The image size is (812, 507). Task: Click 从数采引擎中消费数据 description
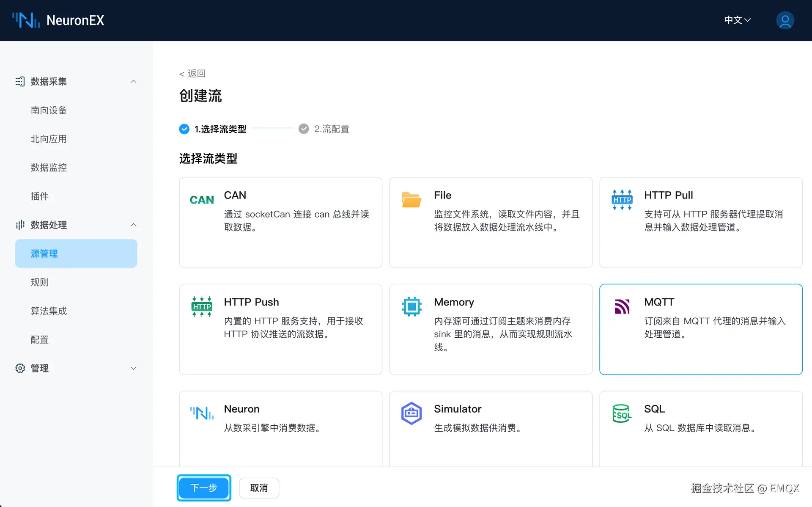(274, 428)
